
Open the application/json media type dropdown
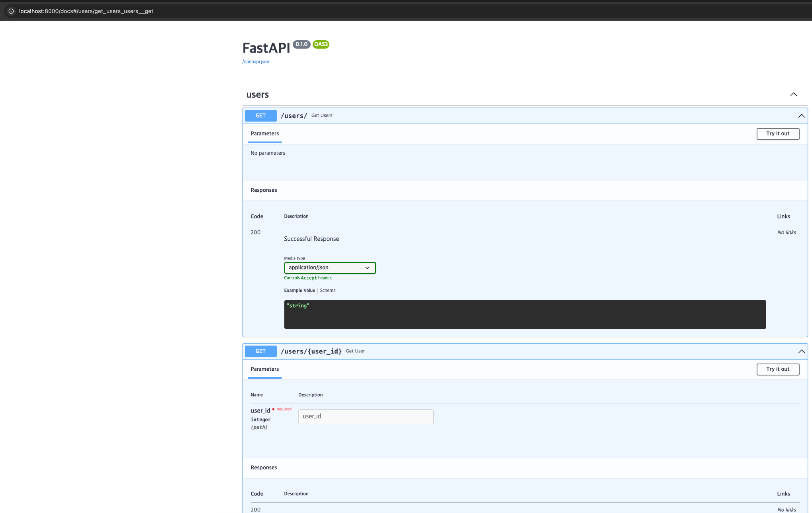pos(330,268)
